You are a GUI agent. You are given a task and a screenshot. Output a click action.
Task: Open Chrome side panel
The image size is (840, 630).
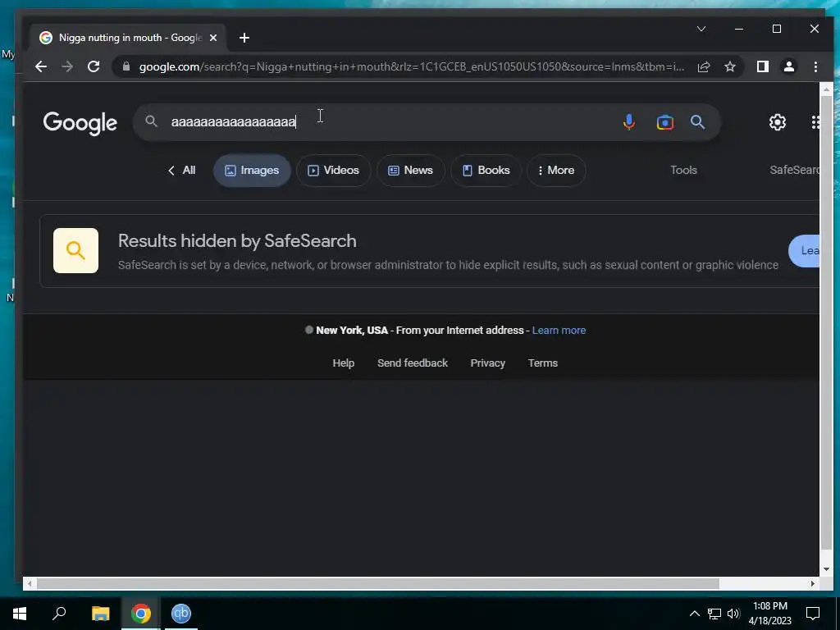coord(762,66)
